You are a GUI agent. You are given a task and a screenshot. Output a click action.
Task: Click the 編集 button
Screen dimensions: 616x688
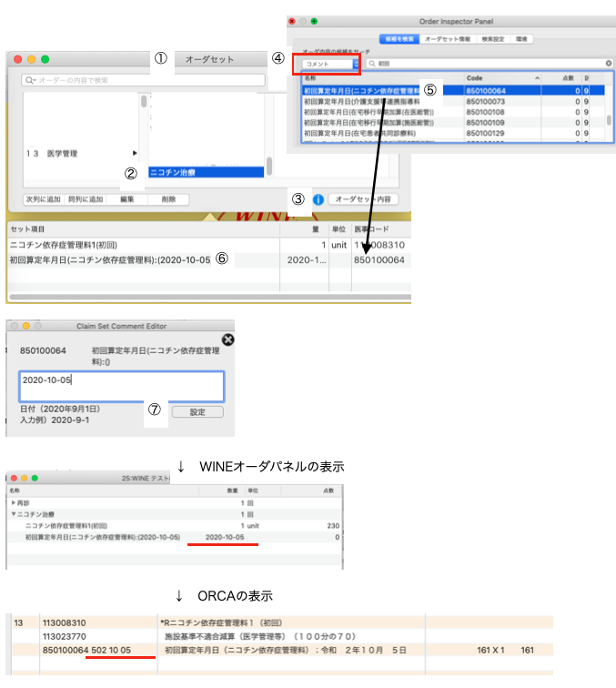click(127, 199)
